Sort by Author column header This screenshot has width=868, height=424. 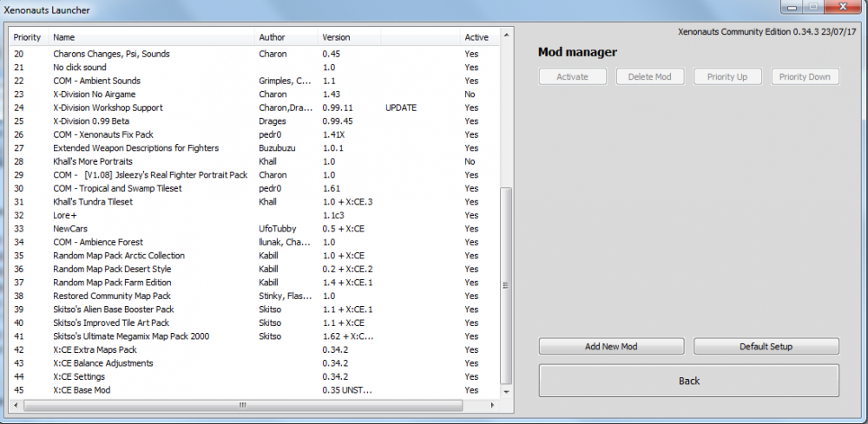pyautogui.click(x=286, y=37)
